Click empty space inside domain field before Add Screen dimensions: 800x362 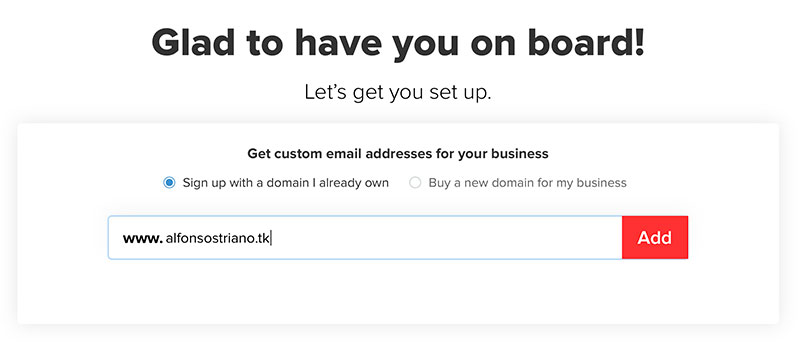(444, 238)
